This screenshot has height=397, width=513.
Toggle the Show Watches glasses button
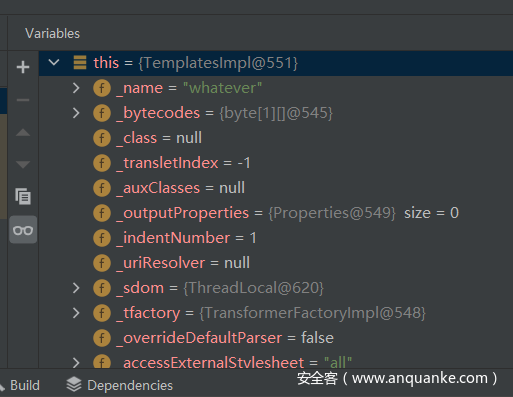click(23, 230)
